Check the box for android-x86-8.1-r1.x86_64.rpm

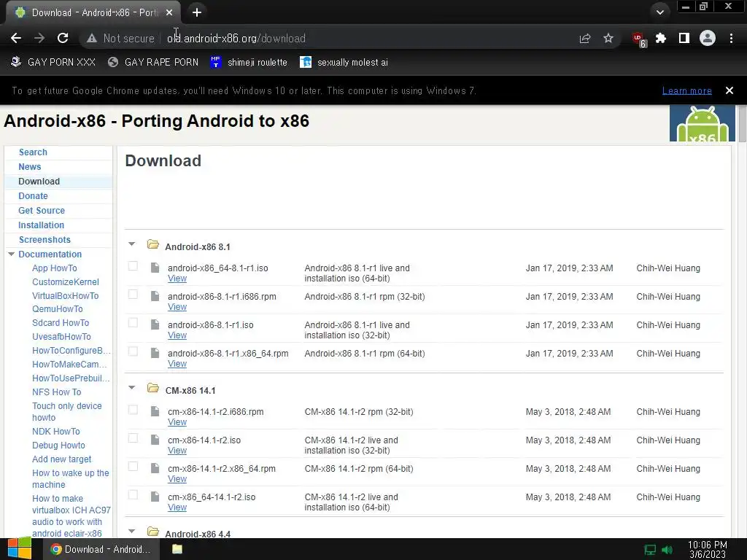coord(133,351)
